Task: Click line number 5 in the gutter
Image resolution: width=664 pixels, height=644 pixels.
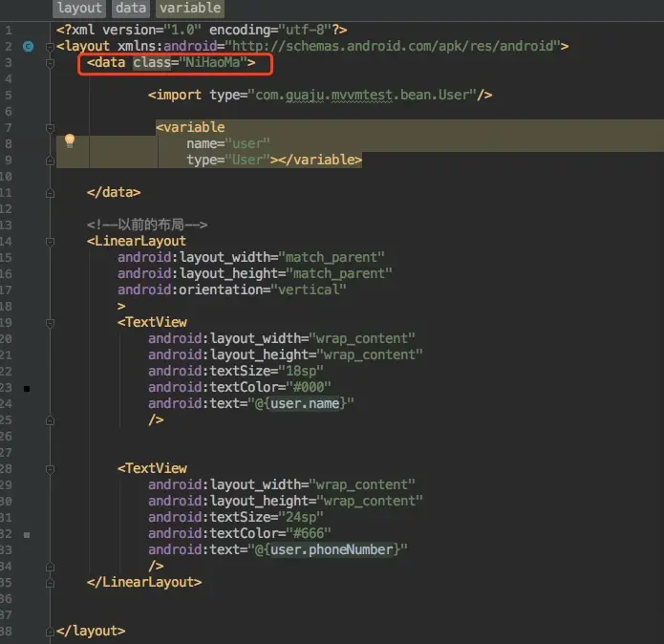Action: point(8,95)
